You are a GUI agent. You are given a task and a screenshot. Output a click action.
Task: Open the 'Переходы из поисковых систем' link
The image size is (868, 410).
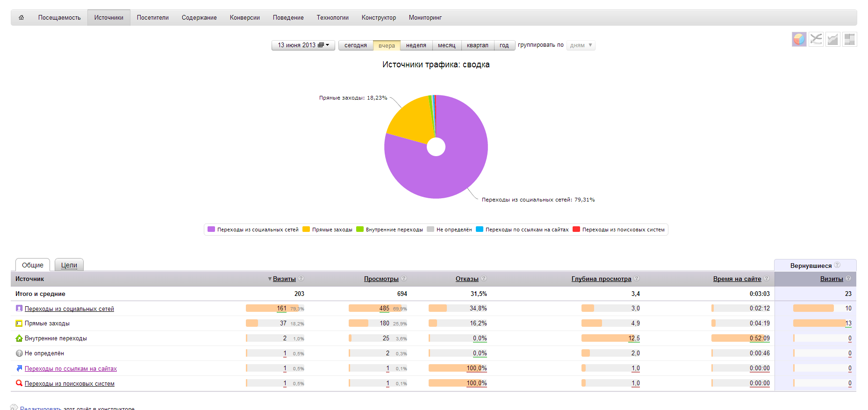[69, 384]
